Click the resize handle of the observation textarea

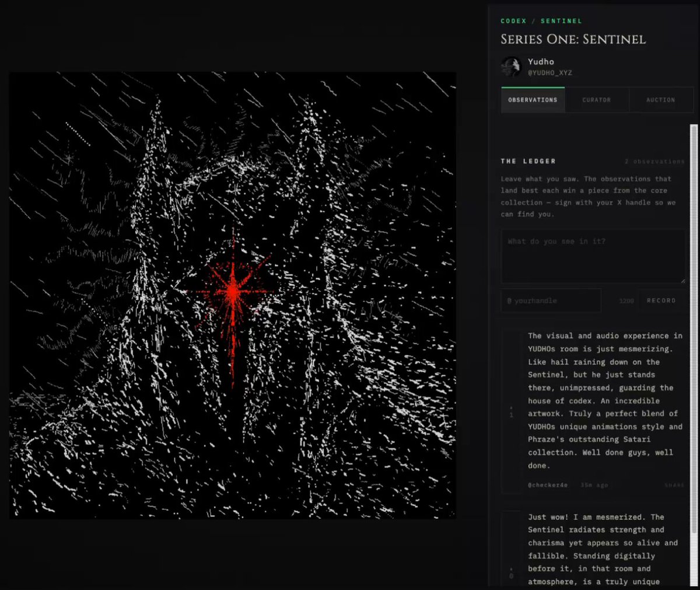(682, 280)
